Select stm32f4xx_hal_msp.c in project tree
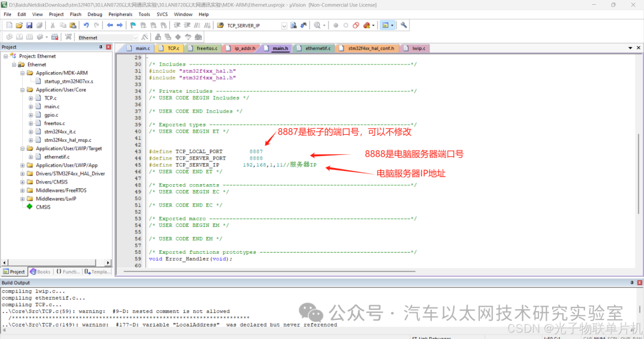Image resolution: width=644 pixels, height=339 pixels. click(x=68, y=140)
